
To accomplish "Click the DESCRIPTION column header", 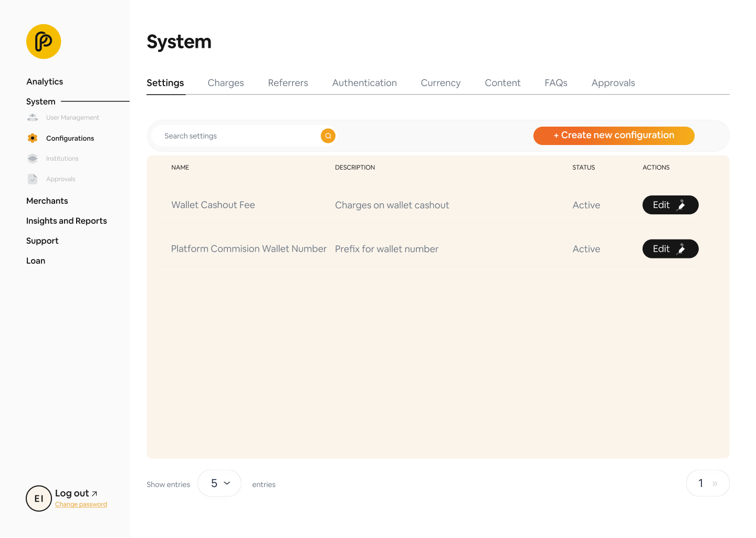I will point(355,168).
